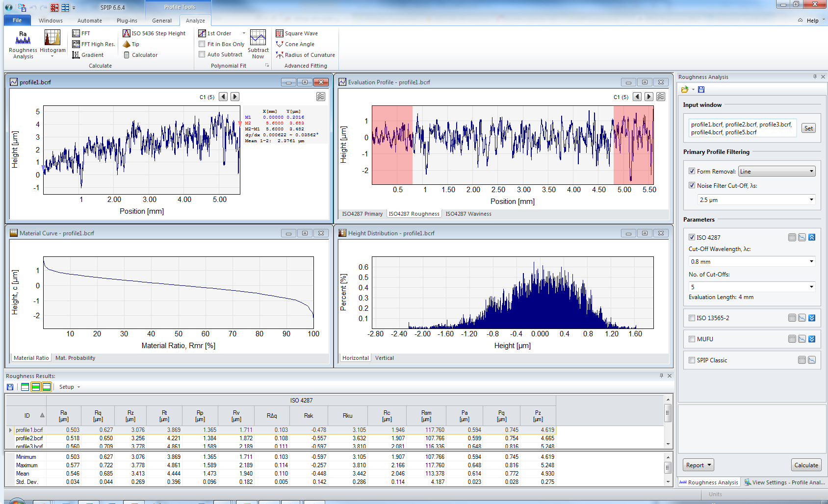The width and height of the screenshot is (828, 504).
Task: Open the Calculator tool
Action: pyautogui.click(x=140, y=55)
